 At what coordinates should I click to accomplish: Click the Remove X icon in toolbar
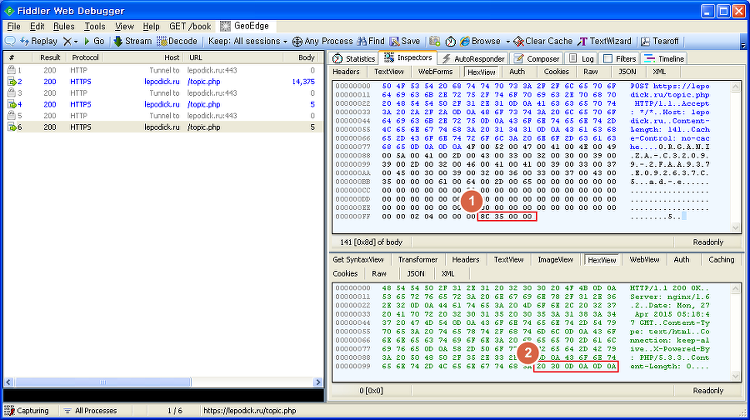tap(67, 42)
